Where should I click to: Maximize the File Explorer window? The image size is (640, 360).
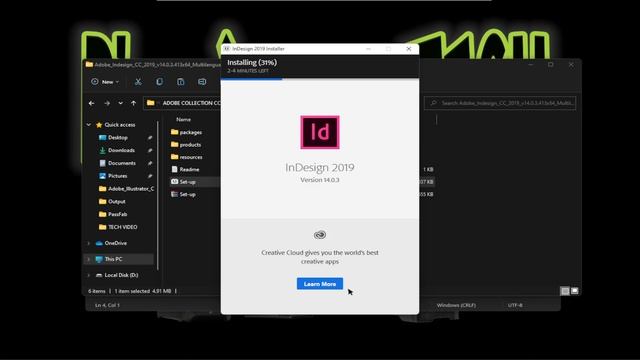(551, 64)
